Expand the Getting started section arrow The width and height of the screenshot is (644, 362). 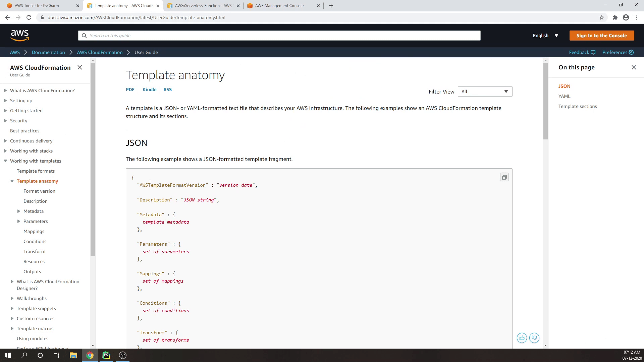5,111
